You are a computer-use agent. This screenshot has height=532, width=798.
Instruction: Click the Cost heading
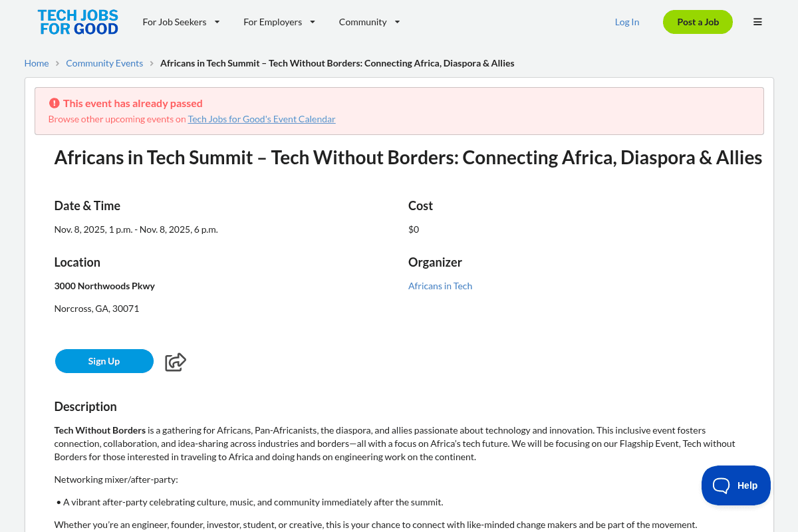tap(420, 205)
